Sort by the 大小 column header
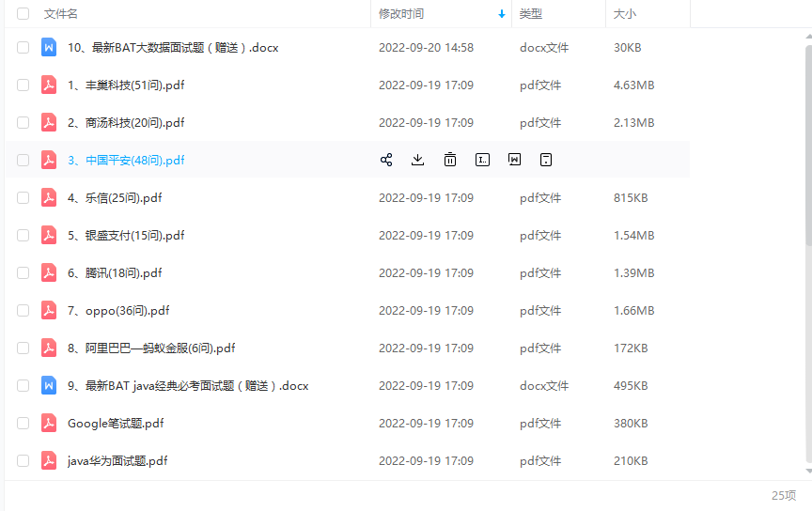 click(625, 14)
